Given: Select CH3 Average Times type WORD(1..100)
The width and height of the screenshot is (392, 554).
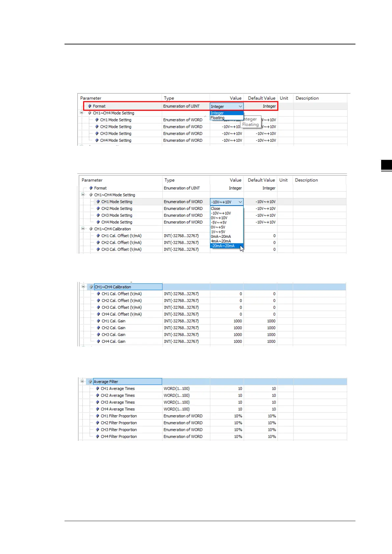Looking at the screenshot, I should 177,402.
